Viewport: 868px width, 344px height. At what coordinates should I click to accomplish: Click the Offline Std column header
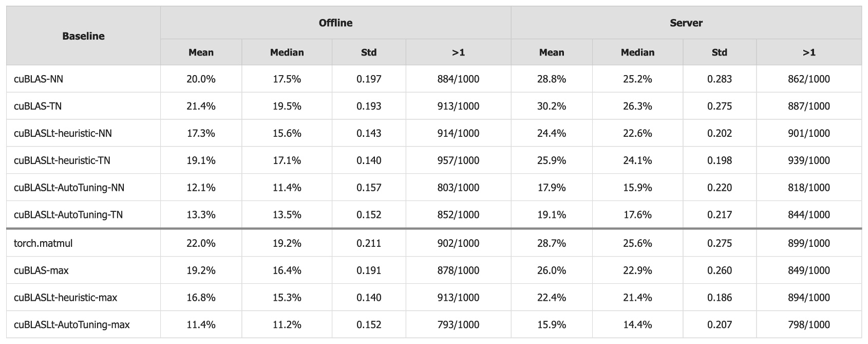point(369,52)
